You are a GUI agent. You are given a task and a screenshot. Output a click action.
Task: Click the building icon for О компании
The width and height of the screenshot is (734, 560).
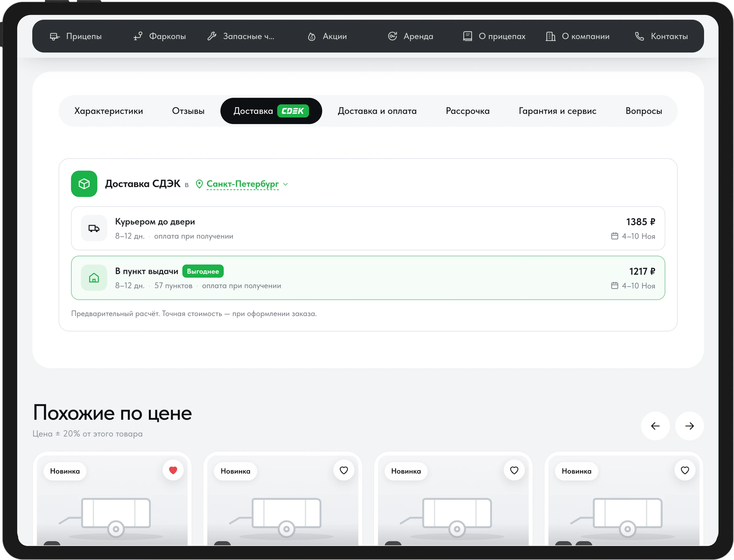point(550,36)
